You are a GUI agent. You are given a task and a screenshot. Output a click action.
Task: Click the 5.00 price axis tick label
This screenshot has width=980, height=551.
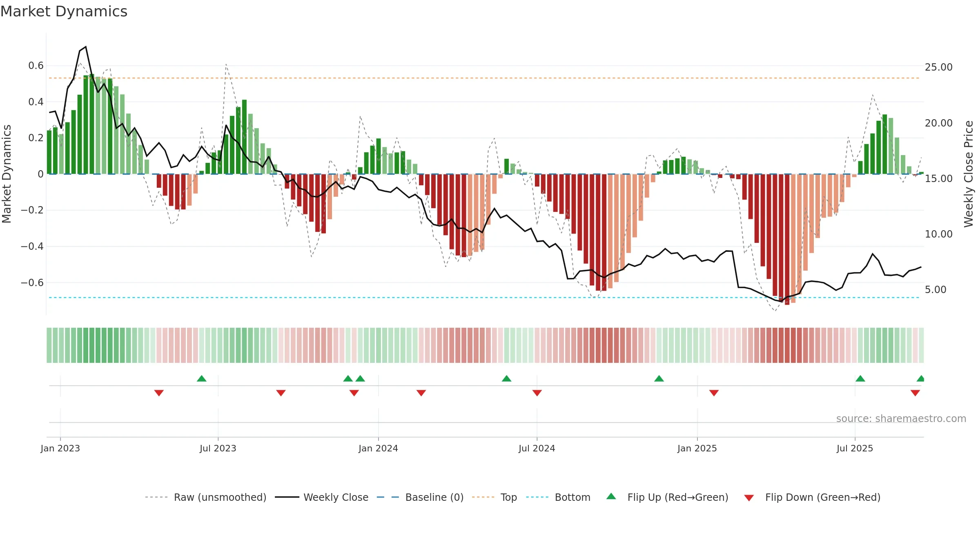tap(935, 290)
